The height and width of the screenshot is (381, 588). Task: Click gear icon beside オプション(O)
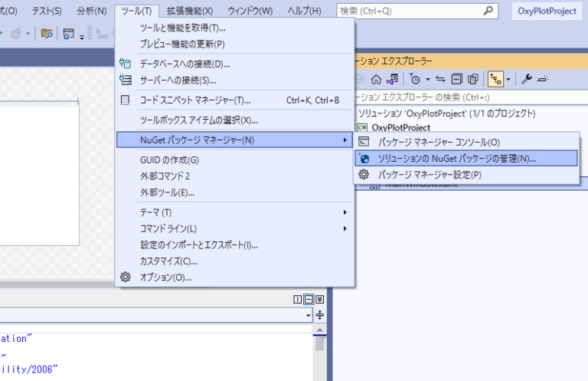[126, 277]
